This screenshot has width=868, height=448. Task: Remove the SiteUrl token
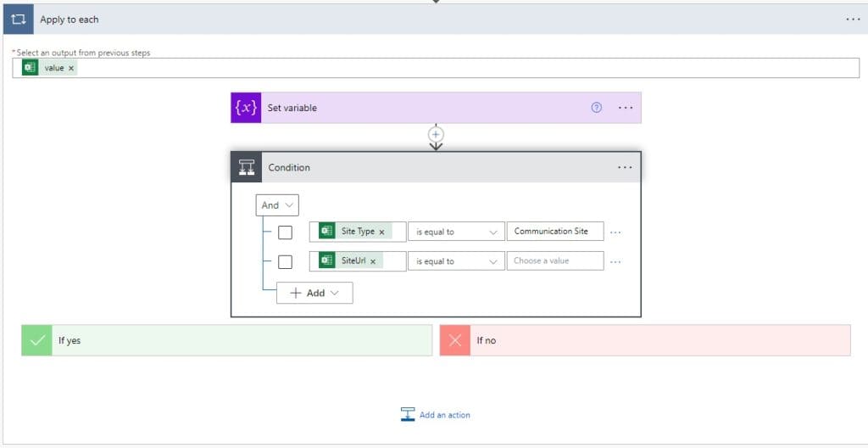(x=373, y=261)
